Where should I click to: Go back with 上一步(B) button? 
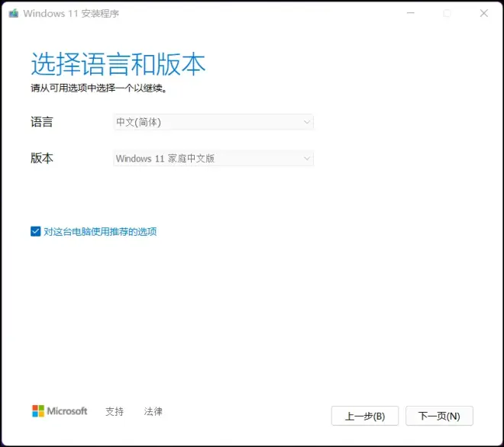click(365, 416)
